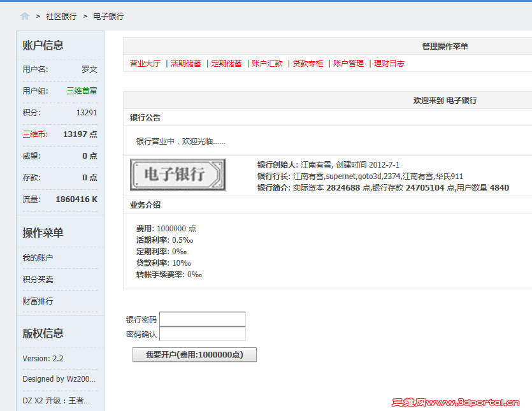The image size is (532, 411).
Task: Click the 版权信息 sidebar heading
Action: click(43, 333)
